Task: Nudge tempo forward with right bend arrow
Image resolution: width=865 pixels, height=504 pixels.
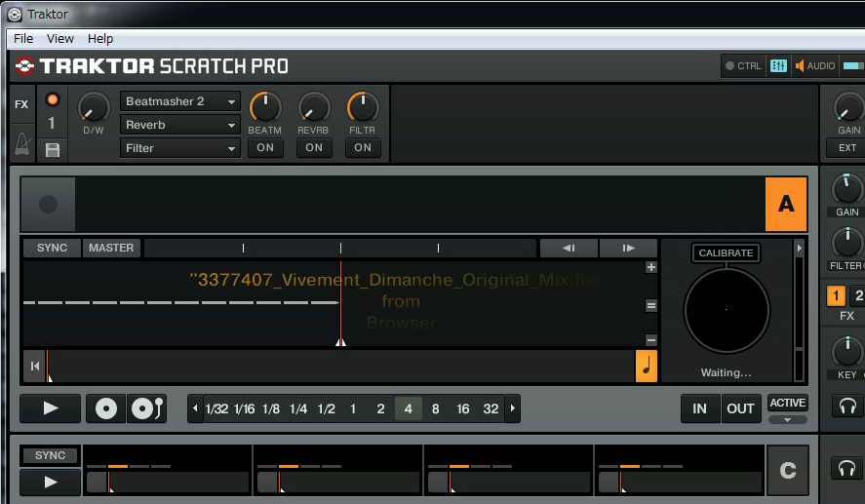Action: (628, 249)
